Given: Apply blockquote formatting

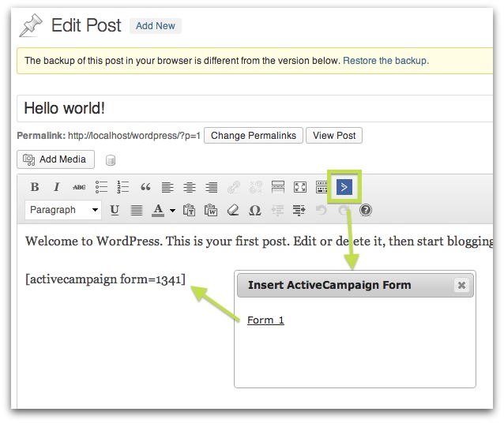Looking at the screenshot, I should click(145, 187).
